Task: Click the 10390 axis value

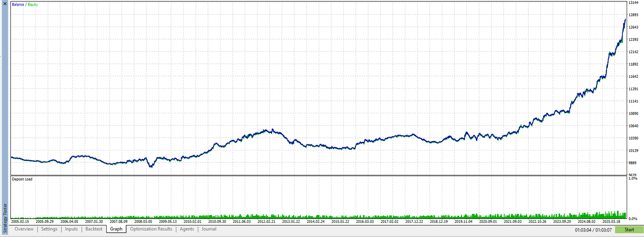Action: 634,138
